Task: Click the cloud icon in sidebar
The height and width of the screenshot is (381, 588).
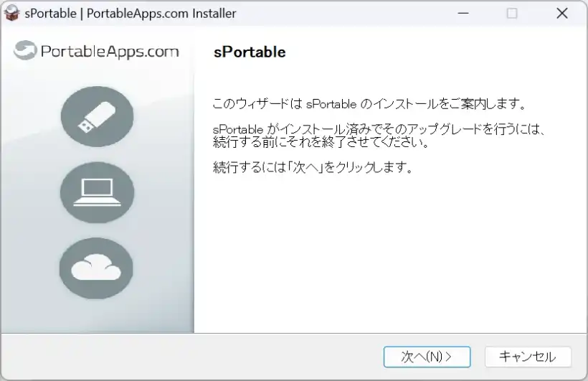Action: click(x=96, y=268)
